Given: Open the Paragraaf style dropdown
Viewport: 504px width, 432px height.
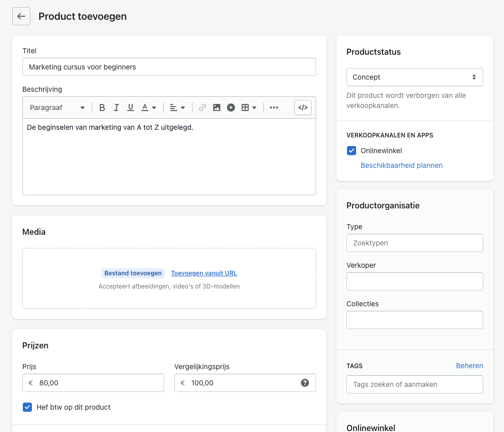Looking at the screenshot, I should pyautogui.click(x=57, y=107).
